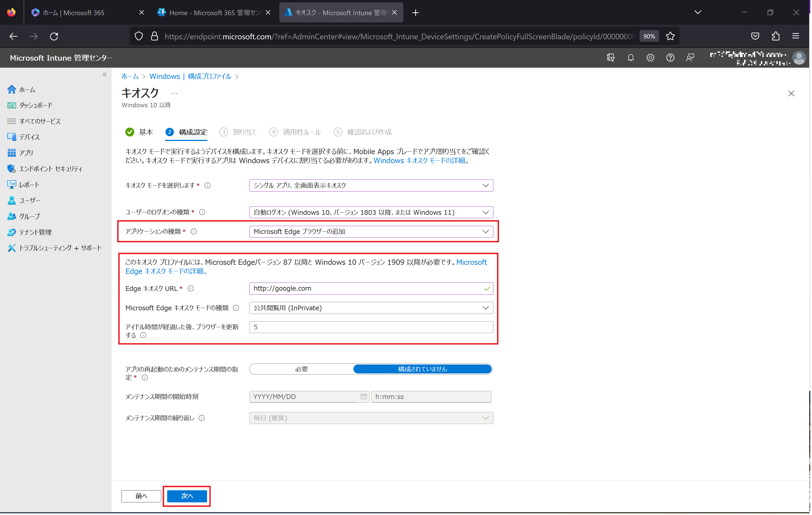This screenshot has width=812, height=515.
Task: Go to 割り当て wizard step
Action: [238, 132]
